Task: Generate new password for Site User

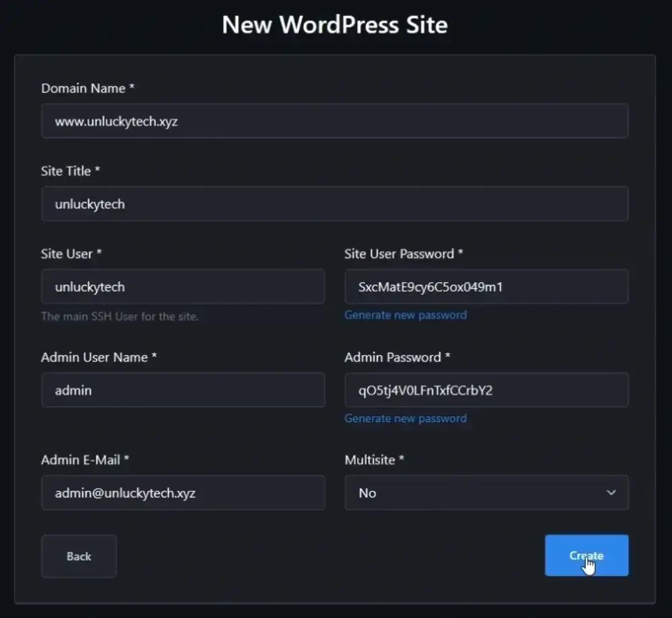Action: pos(405,315)
